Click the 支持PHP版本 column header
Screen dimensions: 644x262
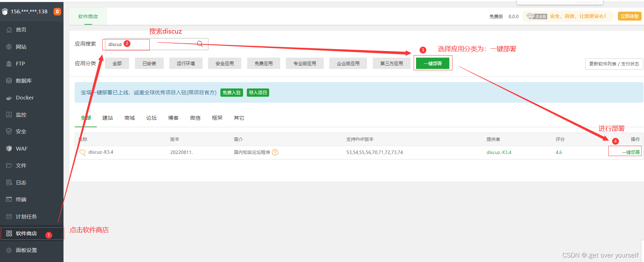[x=360, y=139]
